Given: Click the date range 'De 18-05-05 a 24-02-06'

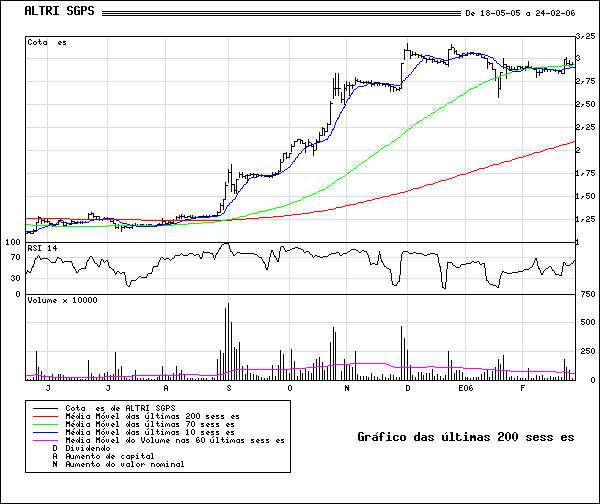Looking at the screenshot, I should click(x=520, y=13).
